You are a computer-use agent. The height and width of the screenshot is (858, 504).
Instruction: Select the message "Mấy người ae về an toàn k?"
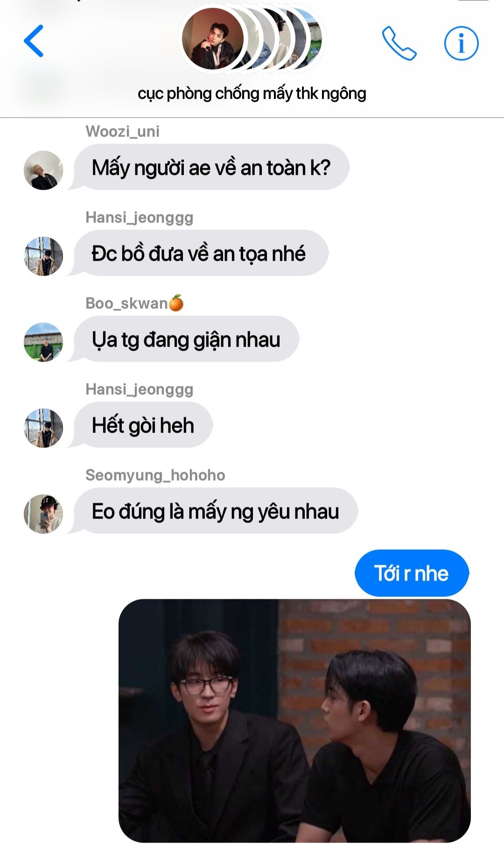211,167
